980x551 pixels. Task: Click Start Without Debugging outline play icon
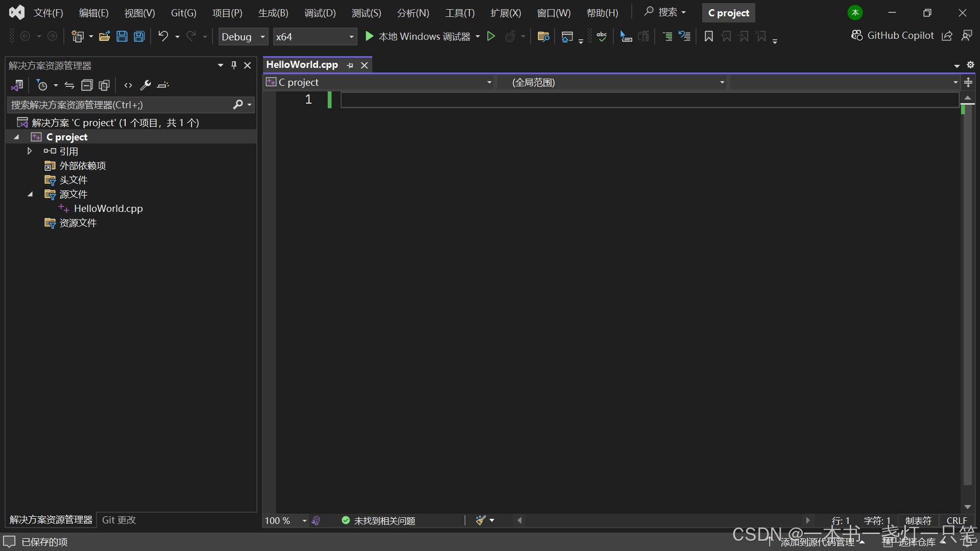[491, 36]
